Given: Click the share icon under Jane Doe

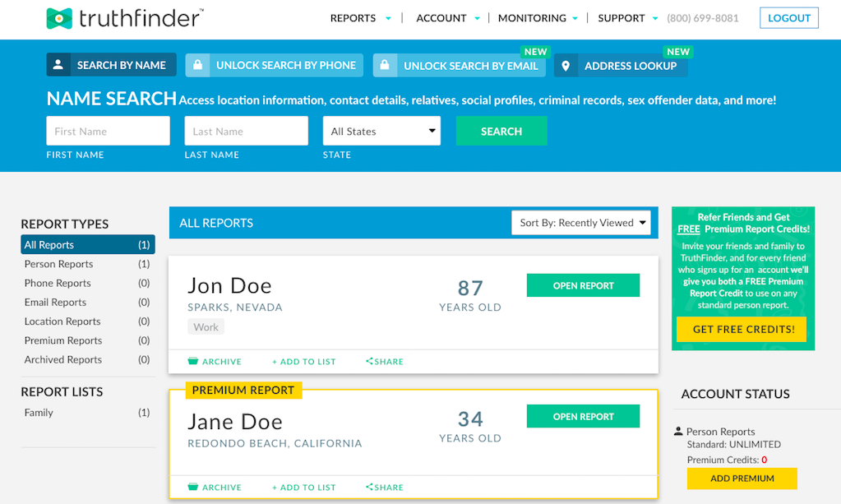Looking at the screenshot, I should (369, 487).
